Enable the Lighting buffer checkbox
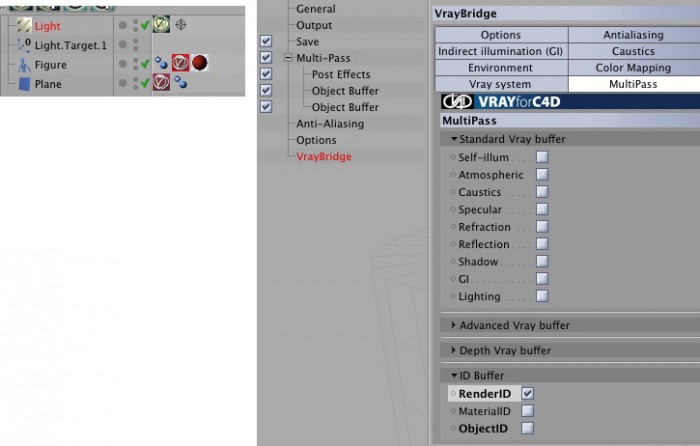Image resolution: width=700 pixels, height=446 pixels. click(x=542, y=296)
